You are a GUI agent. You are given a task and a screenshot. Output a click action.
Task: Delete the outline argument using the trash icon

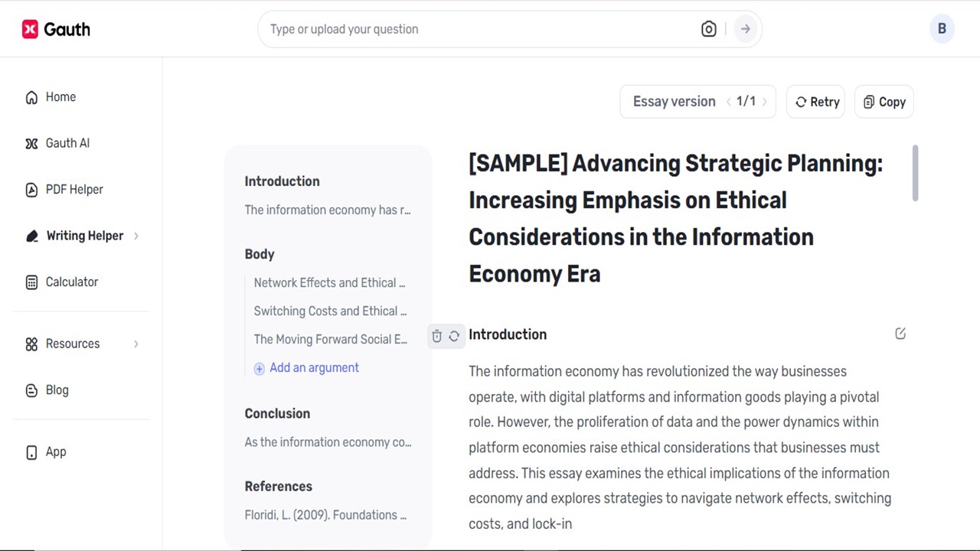(436, 335)
